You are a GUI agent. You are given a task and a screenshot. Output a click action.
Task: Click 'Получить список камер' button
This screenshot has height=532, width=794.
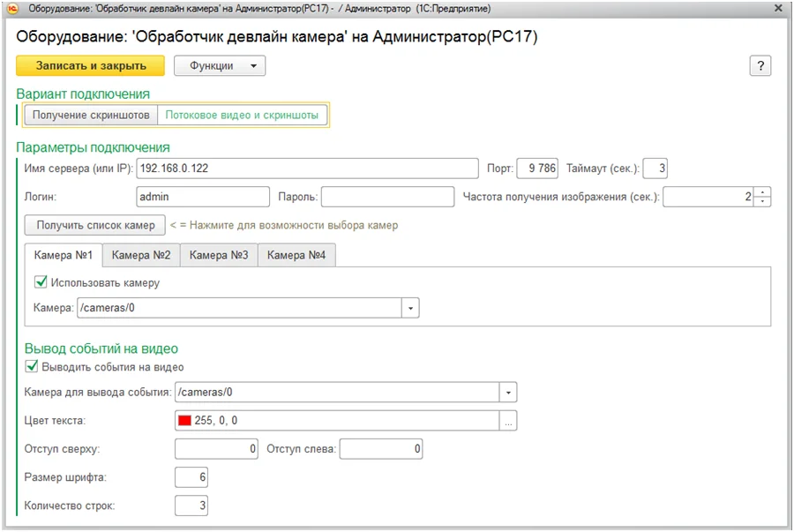95,225
